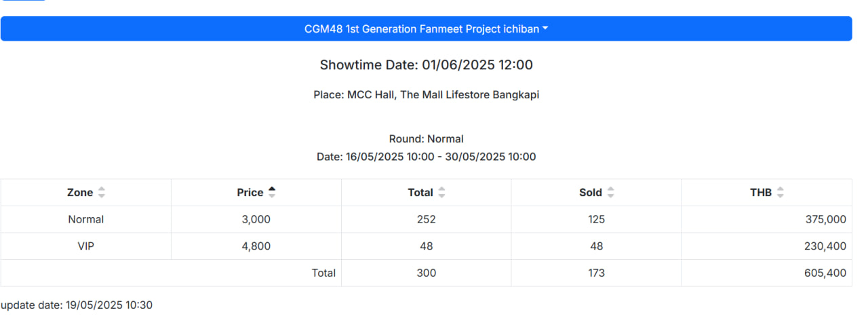Click the Showtime Date heading
868x325 pixels.
click(x=427, y=65)
